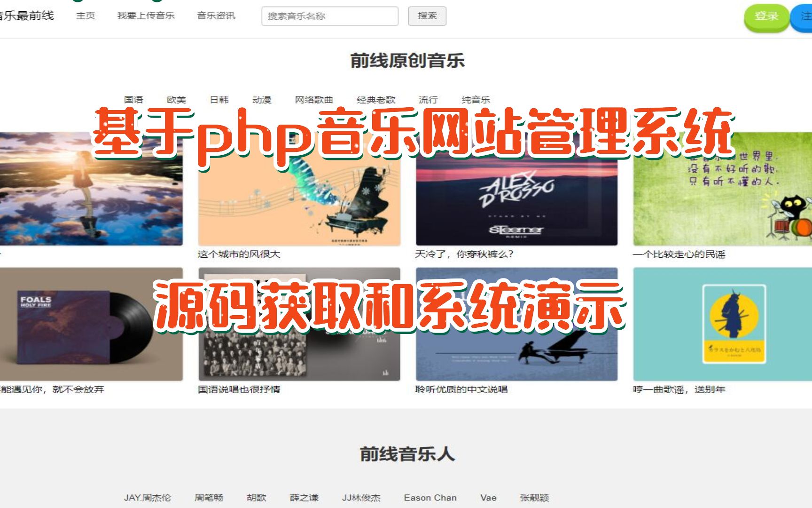
Task: Select the 周笔畅 artist tab
Action: click(x=209, y=498)
